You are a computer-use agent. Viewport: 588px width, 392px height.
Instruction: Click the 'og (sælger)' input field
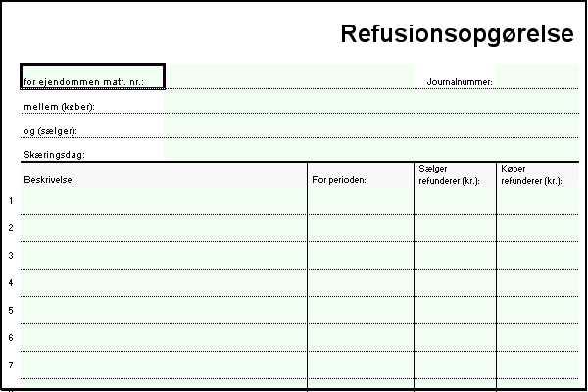pyautogui.click(x=370, y=127)
